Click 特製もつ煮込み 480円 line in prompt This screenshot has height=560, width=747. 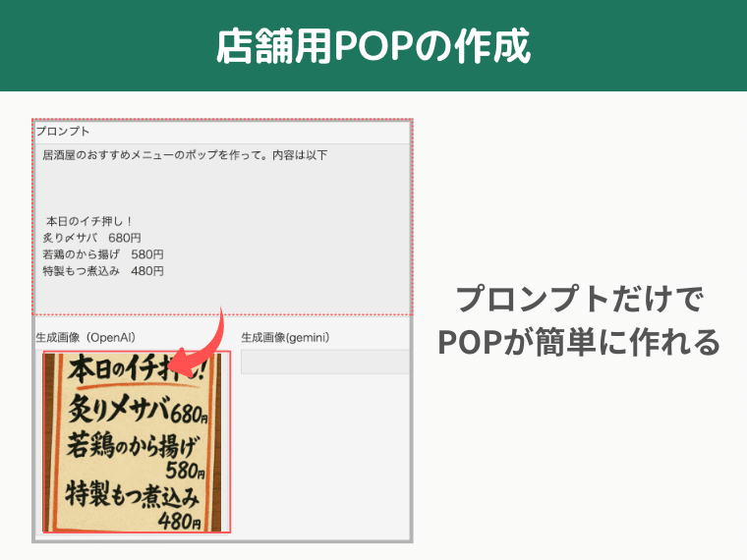point(103,271)
